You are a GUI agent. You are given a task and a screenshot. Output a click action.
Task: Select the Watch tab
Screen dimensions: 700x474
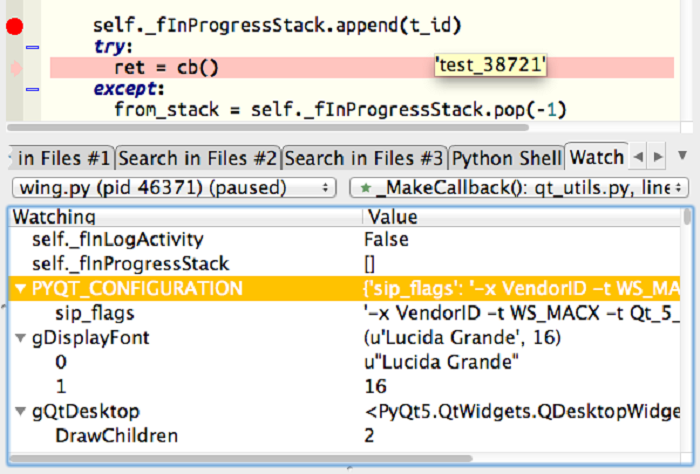point(595,158)
